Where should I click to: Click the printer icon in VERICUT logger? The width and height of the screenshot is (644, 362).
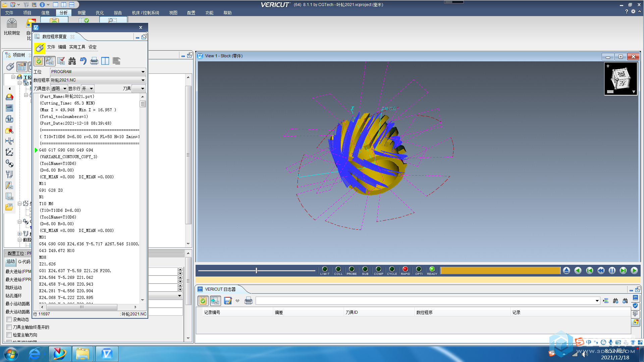[249, 301]
